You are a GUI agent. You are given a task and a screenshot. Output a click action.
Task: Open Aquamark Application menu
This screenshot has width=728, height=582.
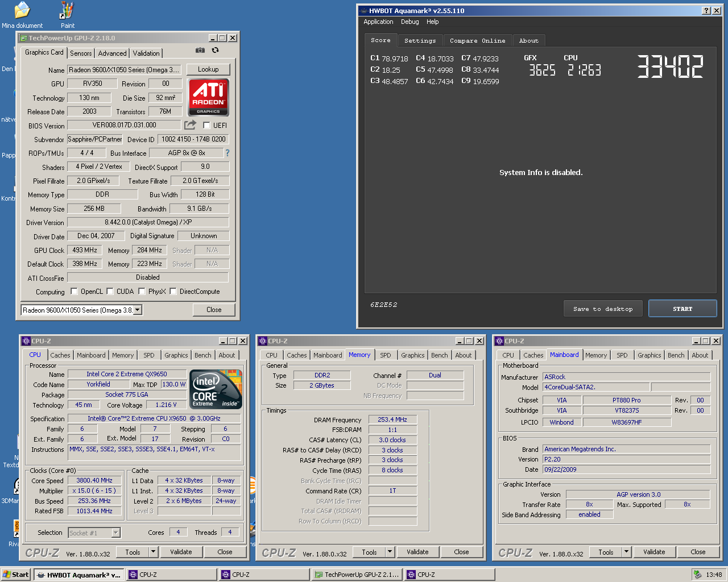(x=378, y=22)
